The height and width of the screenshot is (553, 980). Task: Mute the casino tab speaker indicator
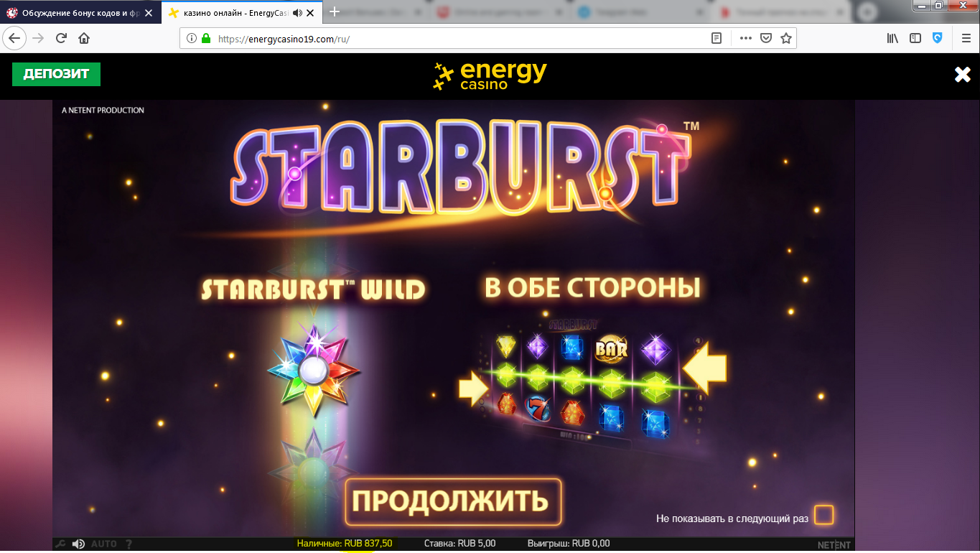pos(297,12)
